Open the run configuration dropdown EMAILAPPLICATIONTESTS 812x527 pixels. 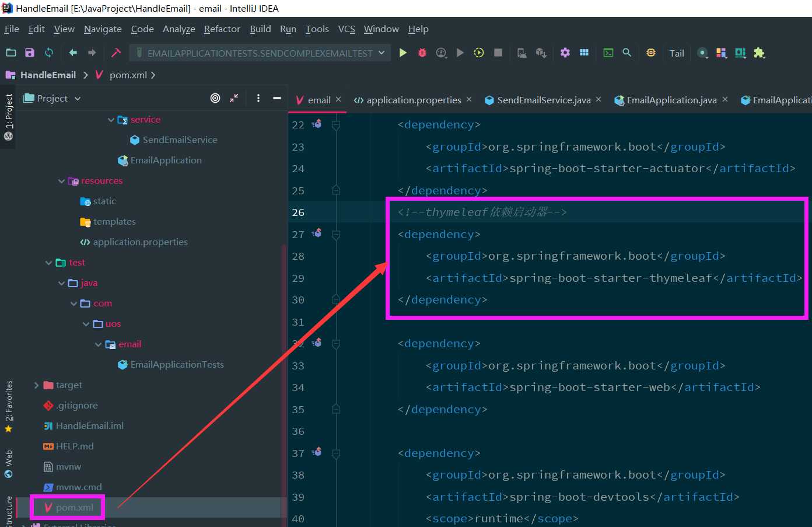click(260, 53)
